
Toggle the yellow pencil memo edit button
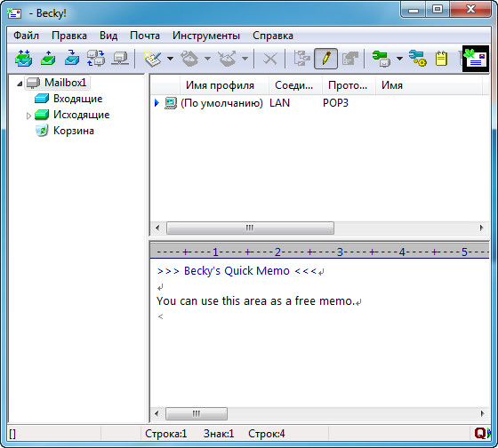point(325,59)
